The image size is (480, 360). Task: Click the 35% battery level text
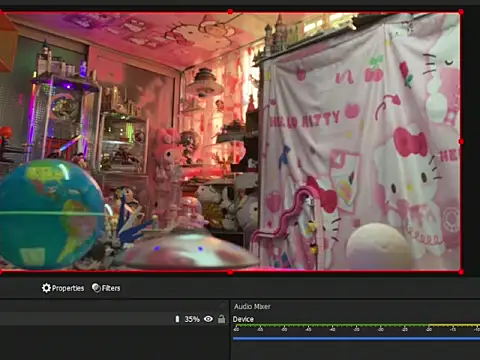[x=192, y=319]
